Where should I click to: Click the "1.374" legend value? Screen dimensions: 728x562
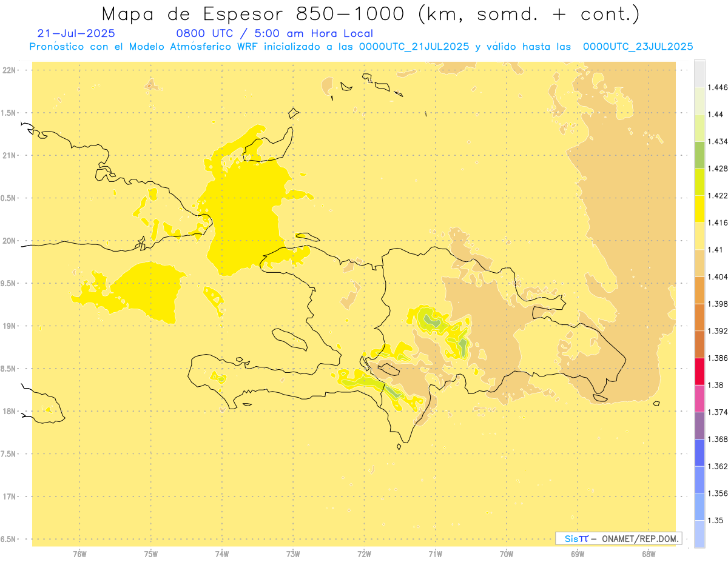[717, 412]
